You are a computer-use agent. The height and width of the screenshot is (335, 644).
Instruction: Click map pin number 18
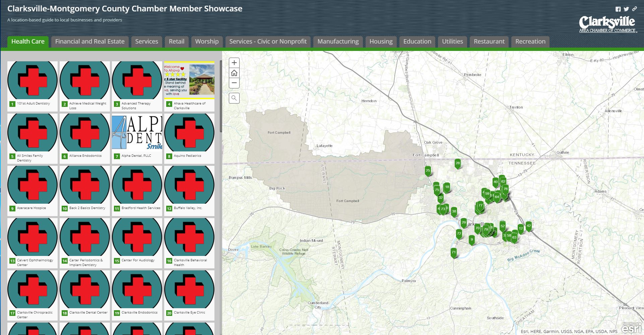[x=447, y=188]
